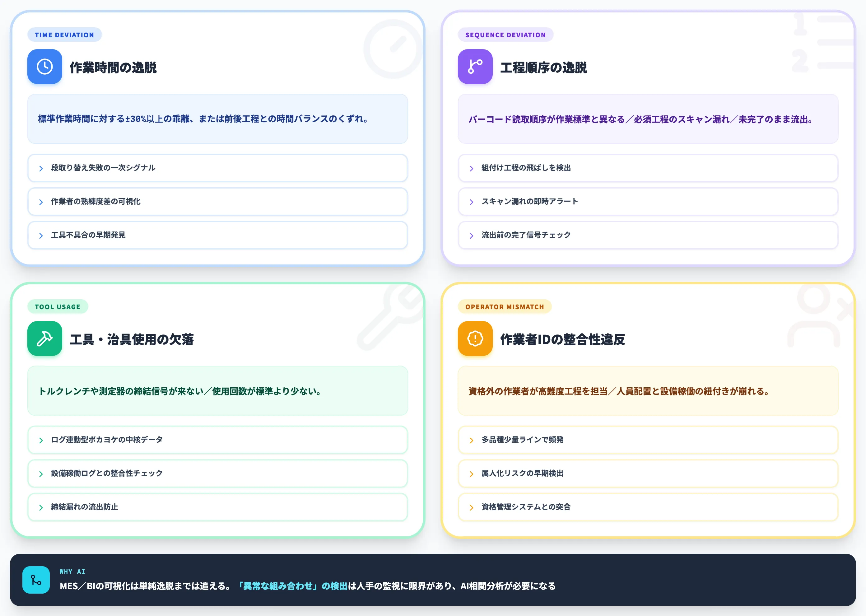866x616 pixels.
Task: Click the cyan merge icon in WHY AI banner
Action: (36, 580)
